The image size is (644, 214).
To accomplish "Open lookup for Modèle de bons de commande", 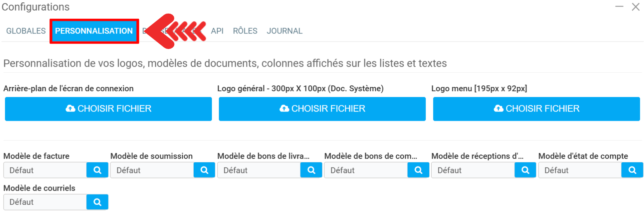I will point(418,170).
